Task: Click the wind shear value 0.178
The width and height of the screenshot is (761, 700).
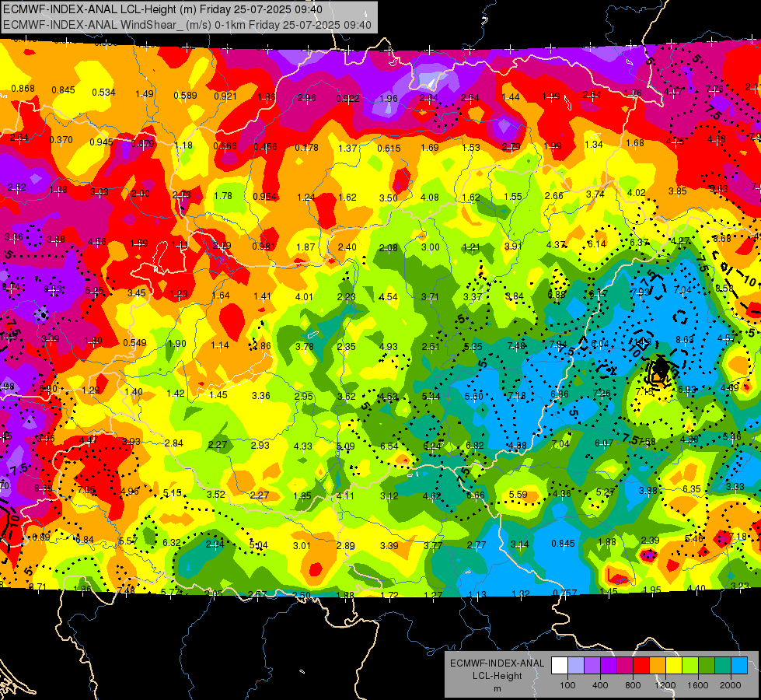Action: [307, 147]
